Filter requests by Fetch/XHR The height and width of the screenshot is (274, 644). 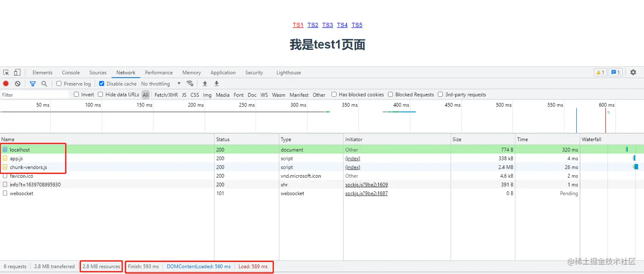pyautogui.click(x=166, y=95)
